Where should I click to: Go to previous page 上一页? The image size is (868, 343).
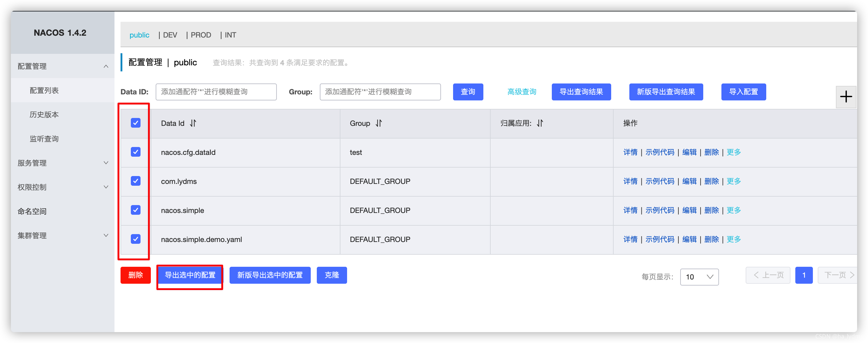tap(768, 275)
